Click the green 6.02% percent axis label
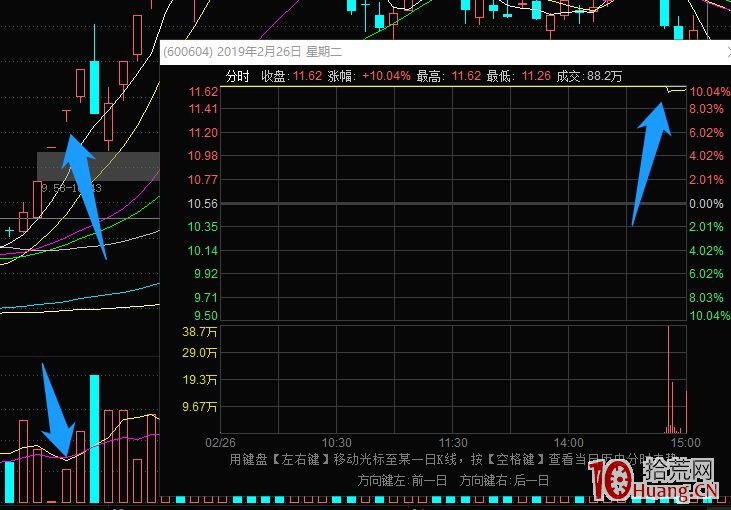The height and width of the screenshot is (510, 731). (x=706, y=274)
